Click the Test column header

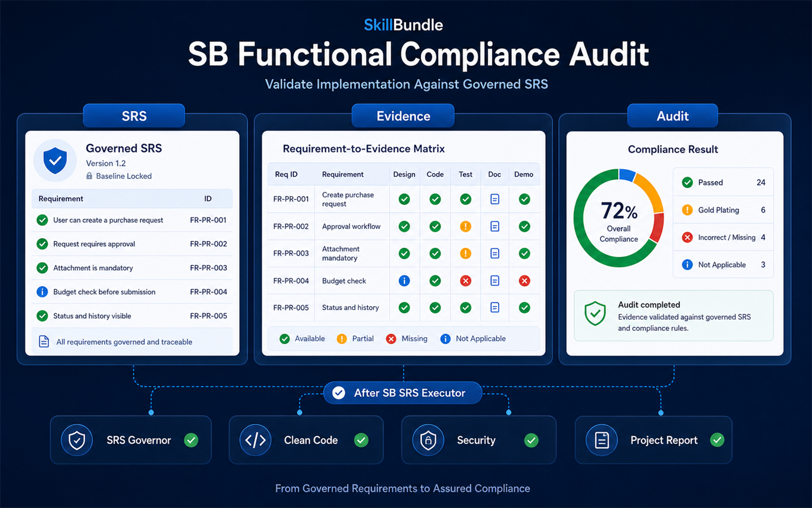465,174
